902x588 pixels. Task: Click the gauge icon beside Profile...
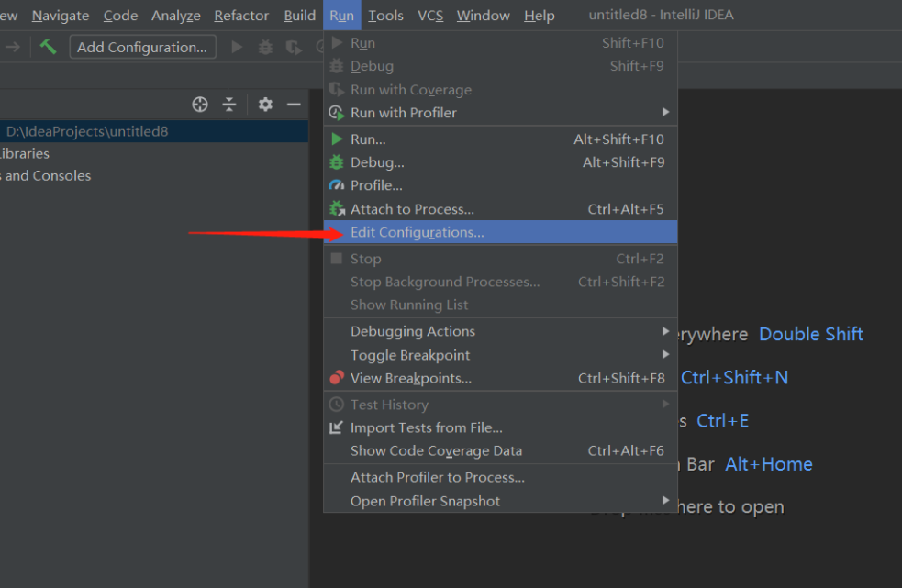coord(337,185)
